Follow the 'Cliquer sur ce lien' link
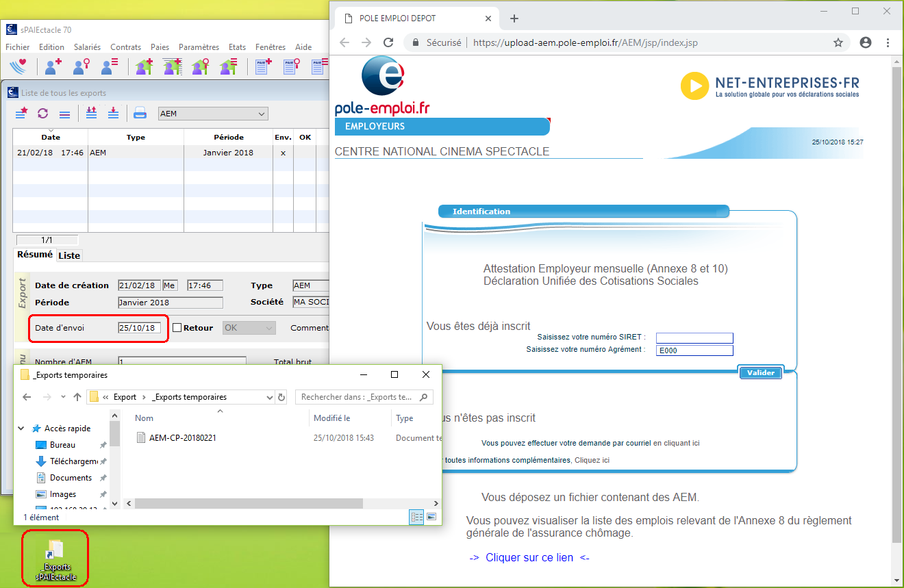904x588 pixels. 529,558
